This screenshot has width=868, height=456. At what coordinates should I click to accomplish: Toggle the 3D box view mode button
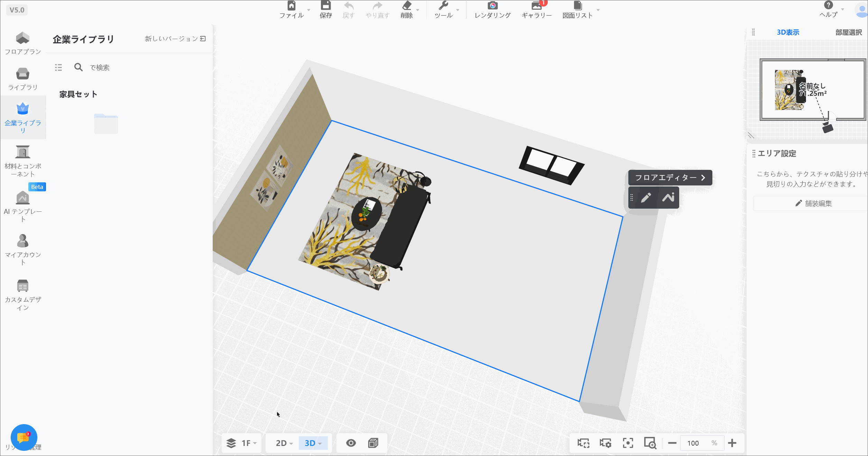373,443
